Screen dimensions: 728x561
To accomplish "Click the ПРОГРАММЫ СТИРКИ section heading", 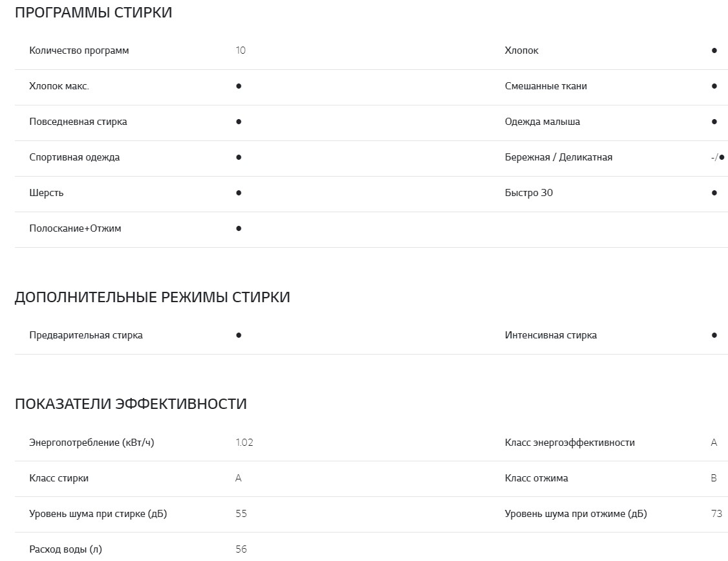I will click(93, 12).
